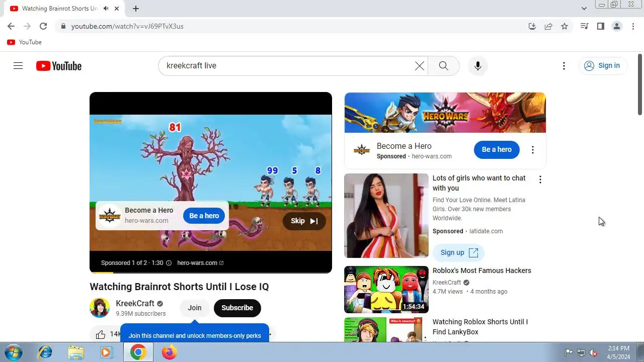
Task: Clear the search box with the X icon
Action: (419, 66)
